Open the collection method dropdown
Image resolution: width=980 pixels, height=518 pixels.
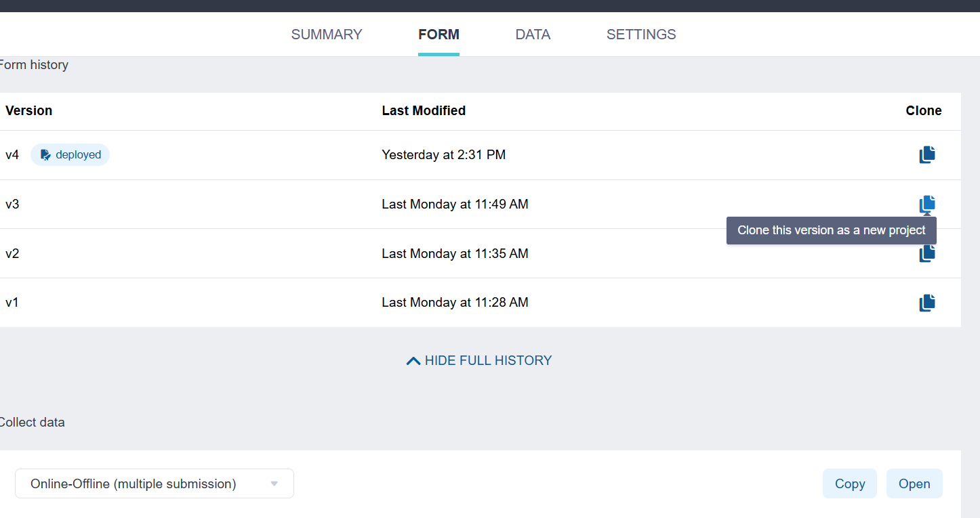155,483
